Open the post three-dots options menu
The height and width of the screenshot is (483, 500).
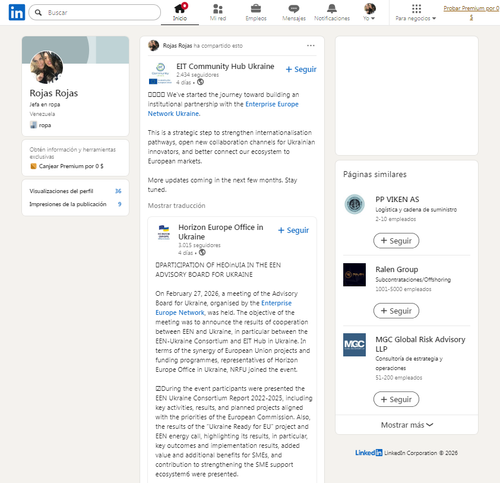point(311,46)
